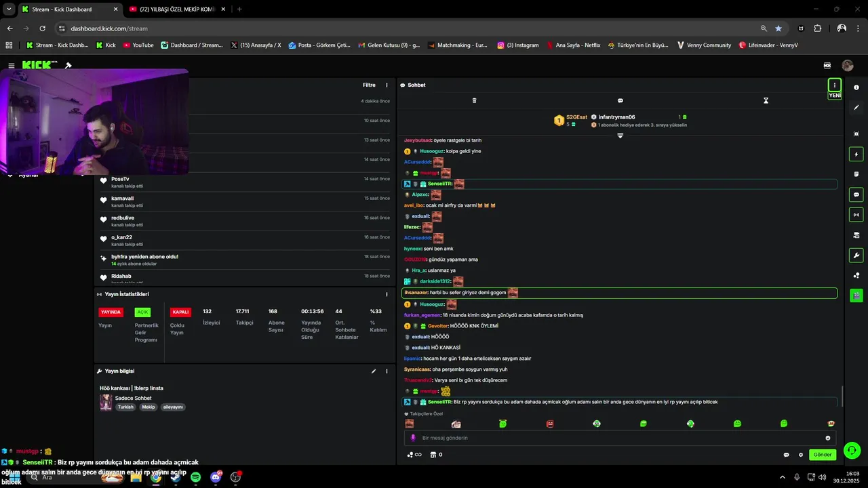Open Yayın İstatistikleri three-dot menu
The width and height of the screenshot is (868, 488).
pyautogui.click(x=387, y=294)
